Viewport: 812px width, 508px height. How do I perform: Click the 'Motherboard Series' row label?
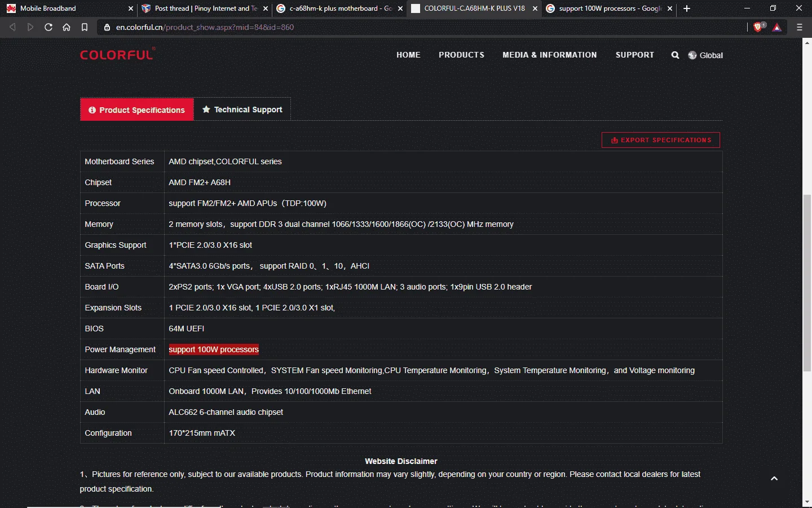[x=120, y=161]
